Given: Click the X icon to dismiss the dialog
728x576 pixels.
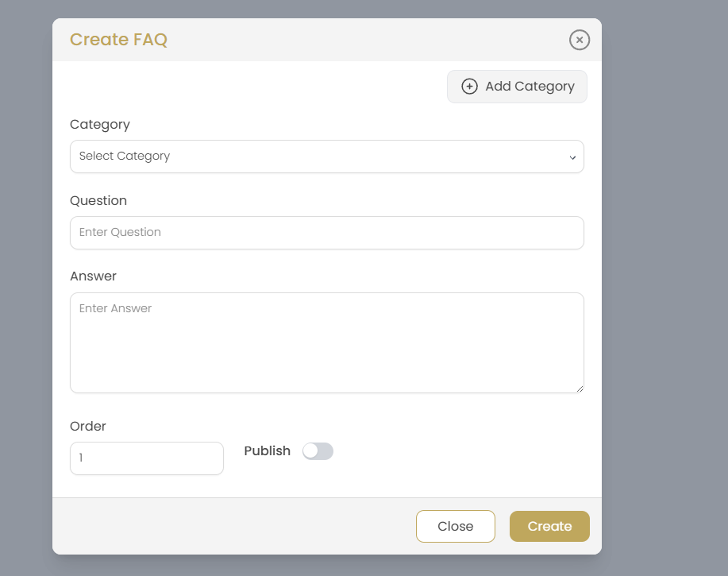Looking at the screenshot, I should (x=579, y=40).
